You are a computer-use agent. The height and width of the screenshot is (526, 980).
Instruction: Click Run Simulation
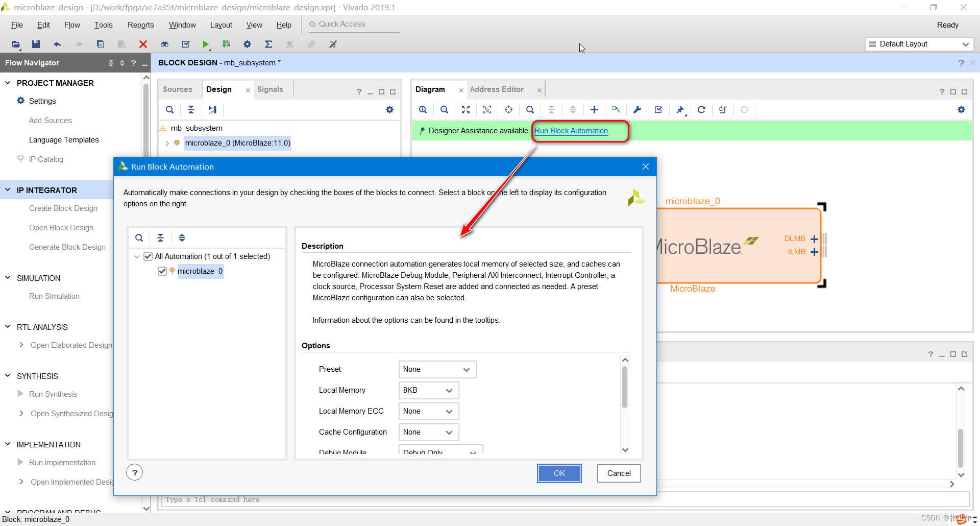pos(54,296)
